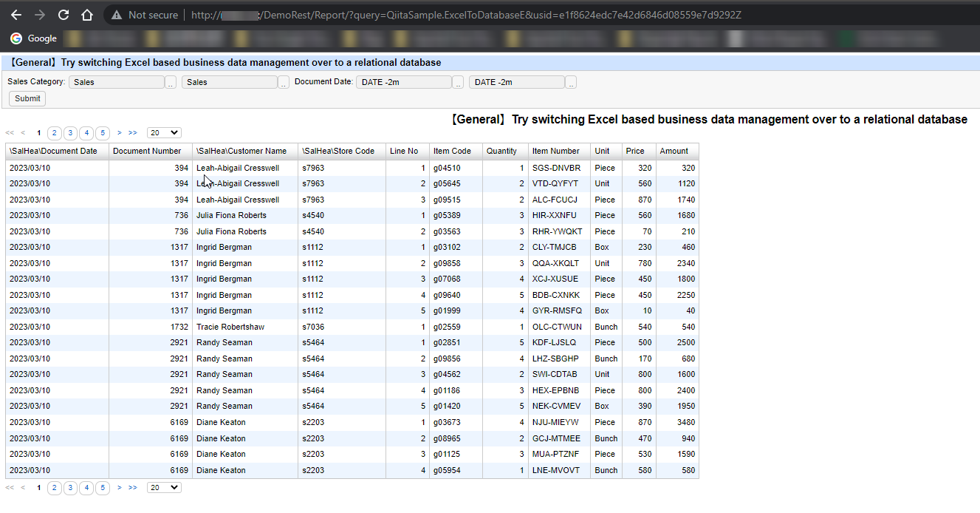
Task: Select Tracie Robertshaw customer cell
Action: pyautogui.click(x=245, y=327)
